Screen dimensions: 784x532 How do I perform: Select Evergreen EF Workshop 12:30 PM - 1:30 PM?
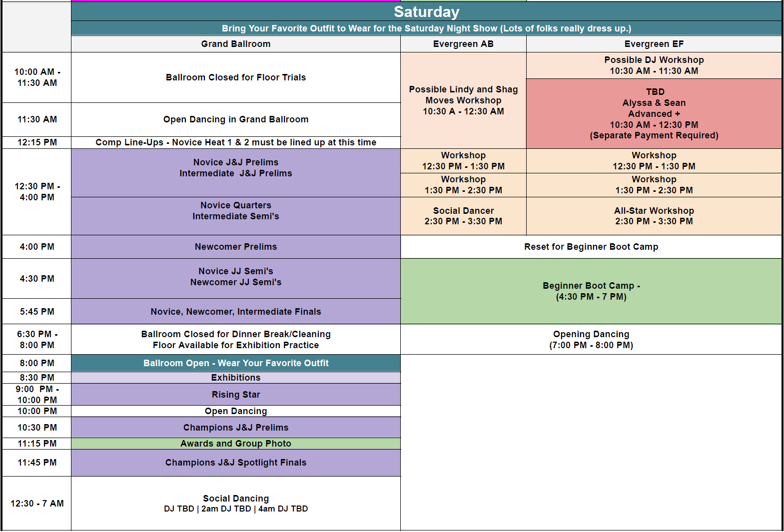[x=654, y=161]
